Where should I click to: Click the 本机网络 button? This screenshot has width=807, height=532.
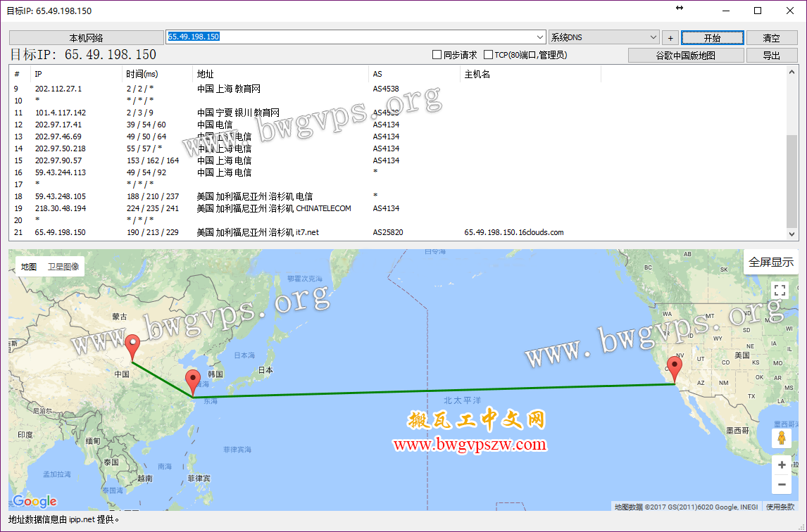point(87,37)
